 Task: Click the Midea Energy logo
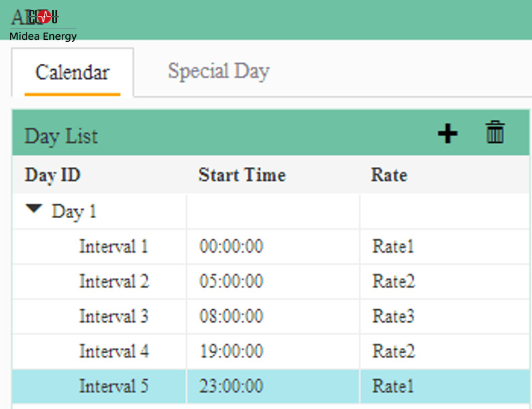pyautogui.click(x=43, y=25)
